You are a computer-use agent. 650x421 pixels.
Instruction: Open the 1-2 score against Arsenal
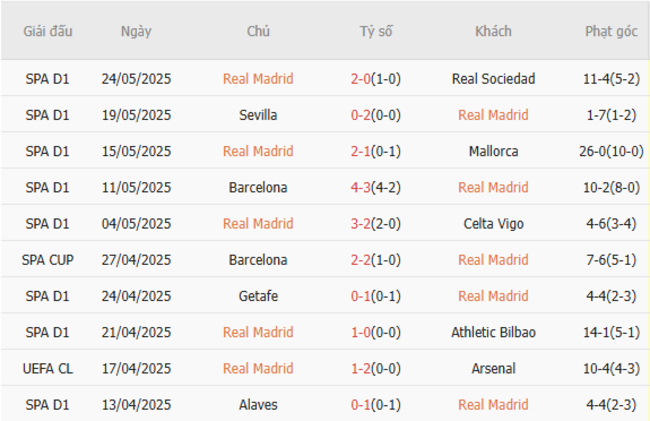pos(376,368)
